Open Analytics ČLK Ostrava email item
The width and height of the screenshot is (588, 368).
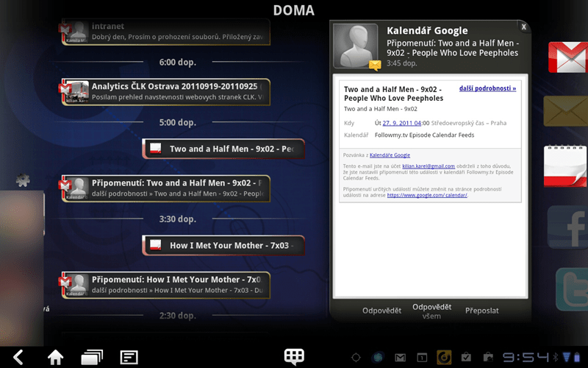coord(166,92)
